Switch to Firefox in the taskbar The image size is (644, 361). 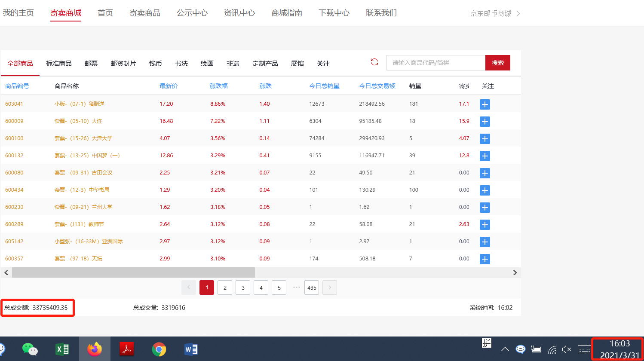coord(95,349)
